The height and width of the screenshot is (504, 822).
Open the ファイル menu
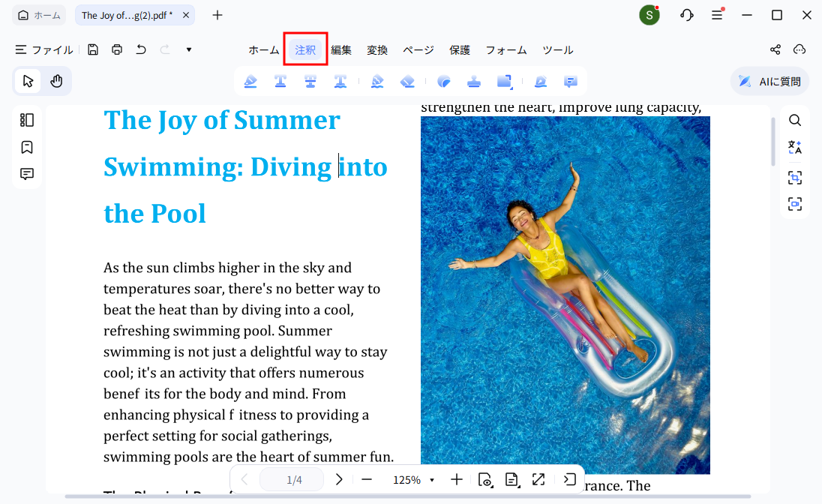tap(44, 49)
